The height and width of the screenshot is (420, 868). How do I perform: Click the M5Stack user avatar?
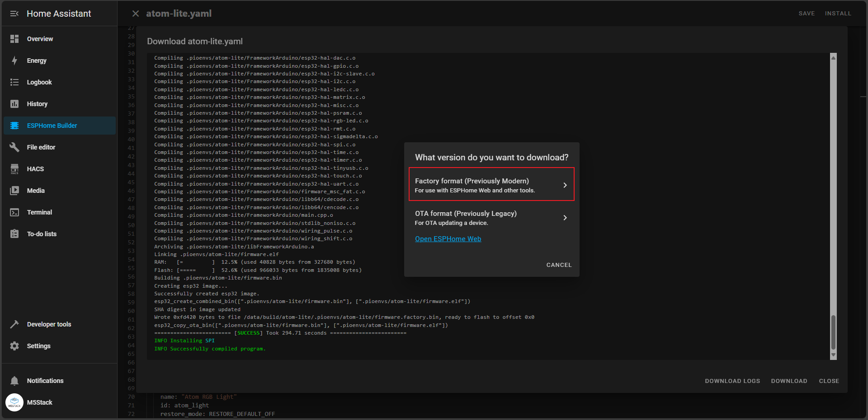click(14, 402)
